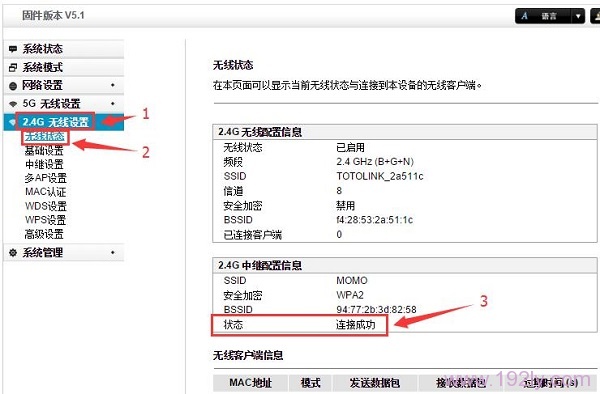600x394 pixels.
Task: Click the 2.4G wireless wifi icon
Action: click(12, 122)
